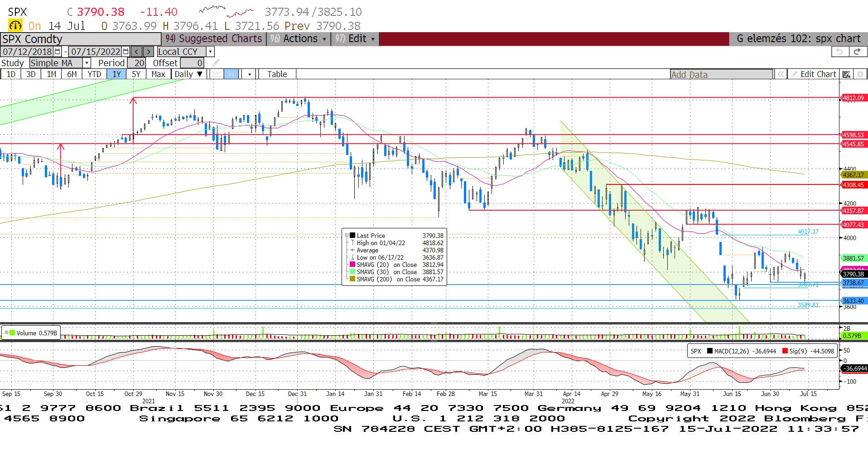Image resolution: width=868 pixels, height=454 pixels.
Task: Select the 1Y range tab
Action: [x=116, y=74]
